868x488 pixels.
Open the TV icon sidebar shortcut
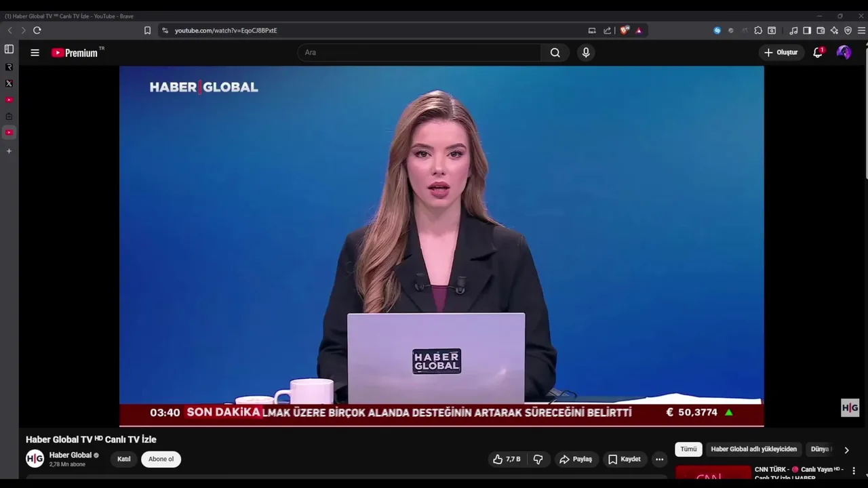pyautogui.click(x=9, y=117)
